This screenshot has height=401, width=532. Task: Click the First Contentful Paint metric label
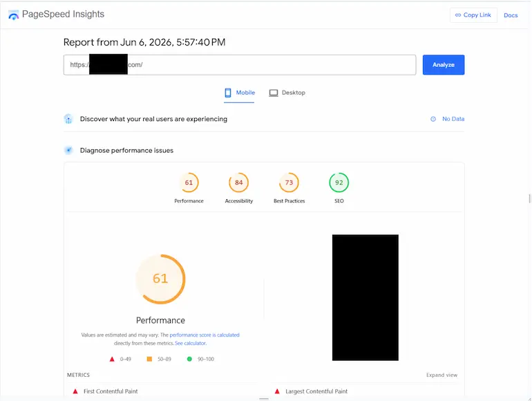(111, 391)
